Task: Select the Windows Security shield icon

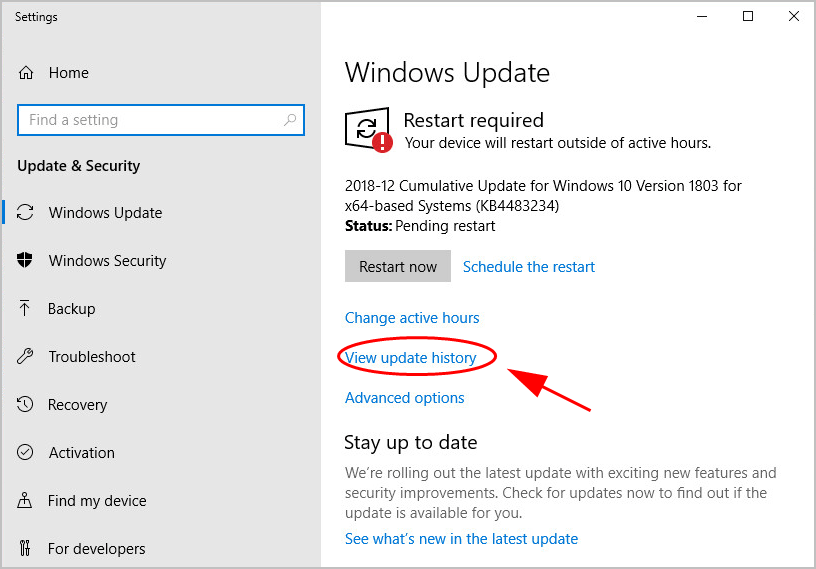Action: tap(26, 261)
